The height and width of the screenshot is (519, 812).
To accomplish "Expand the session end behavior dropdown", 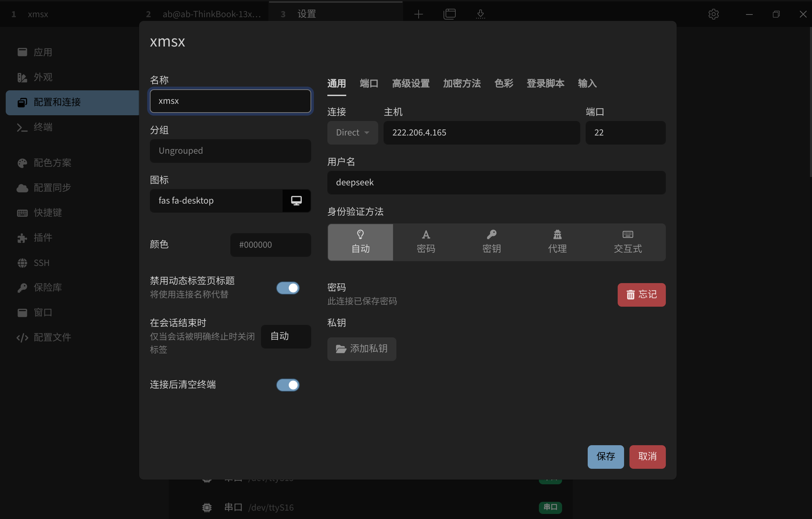I will 286,336.
